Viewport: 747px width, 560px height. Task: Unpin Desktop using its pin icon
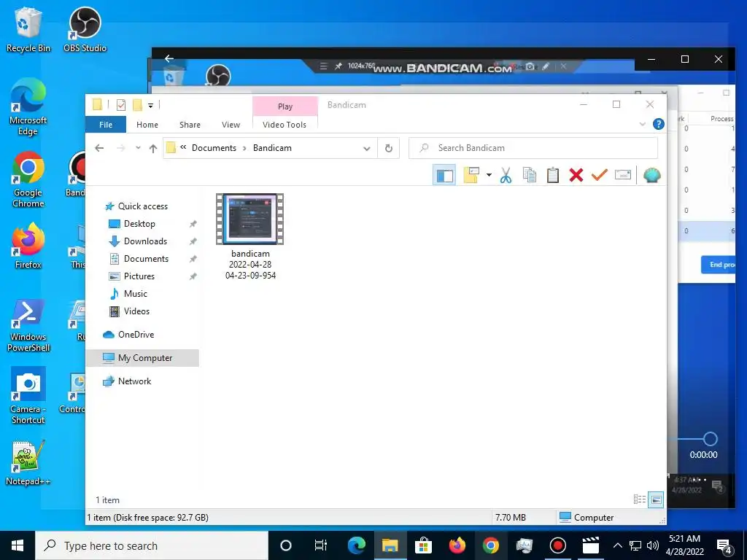[193, 224]
